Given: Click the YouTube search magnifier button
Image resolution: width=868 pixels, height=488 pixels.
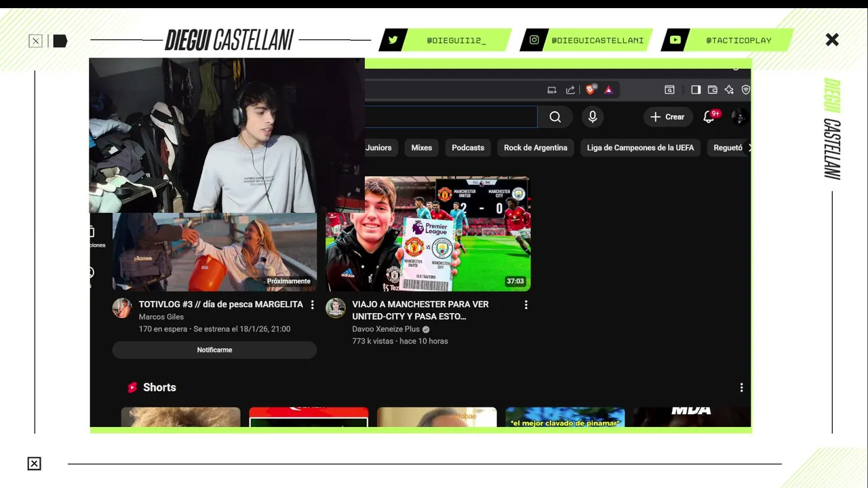Looking at the screenshot, I should point(555,117).
